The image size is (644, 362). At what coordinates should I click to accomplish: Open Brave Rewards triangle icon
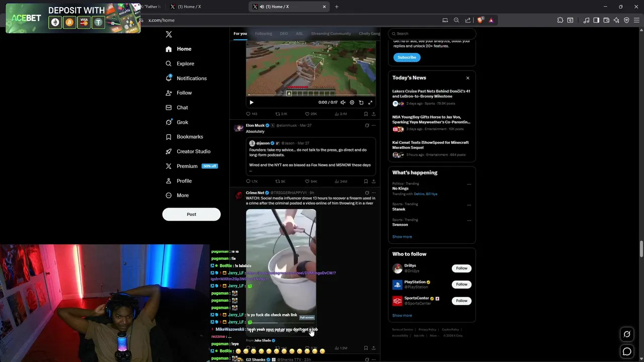pos(491,20)
